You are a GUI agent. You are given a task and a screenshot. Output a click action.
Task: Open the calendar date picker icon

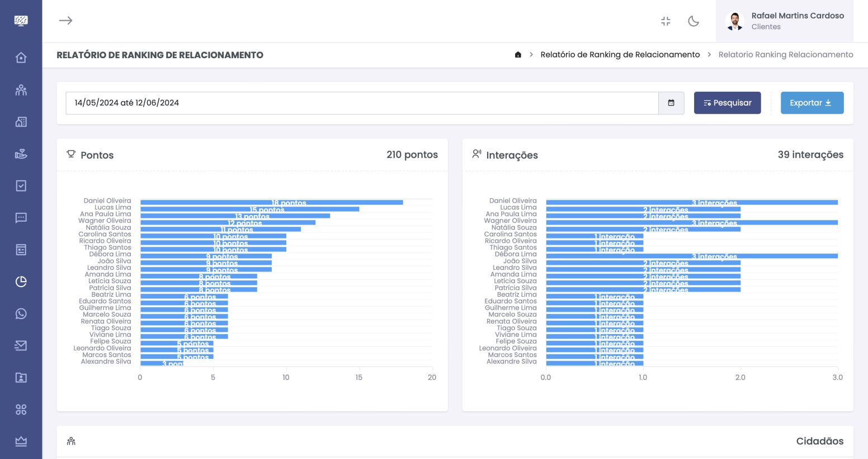coord(671,103)
